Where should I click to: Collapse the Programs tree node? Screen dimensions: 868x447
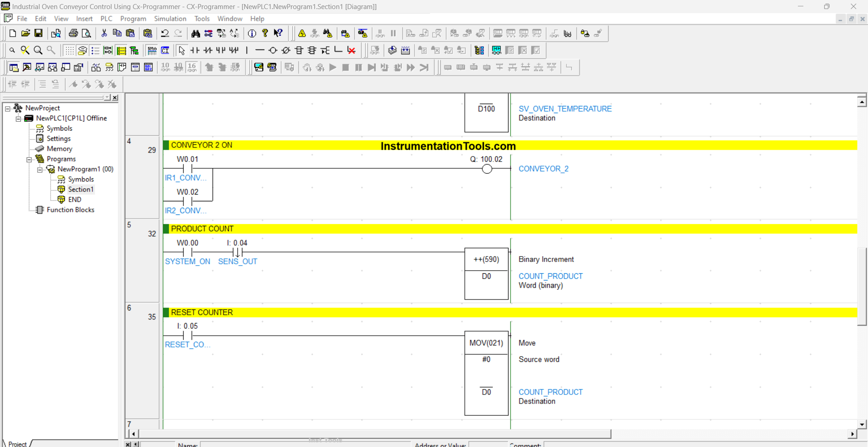29,159
